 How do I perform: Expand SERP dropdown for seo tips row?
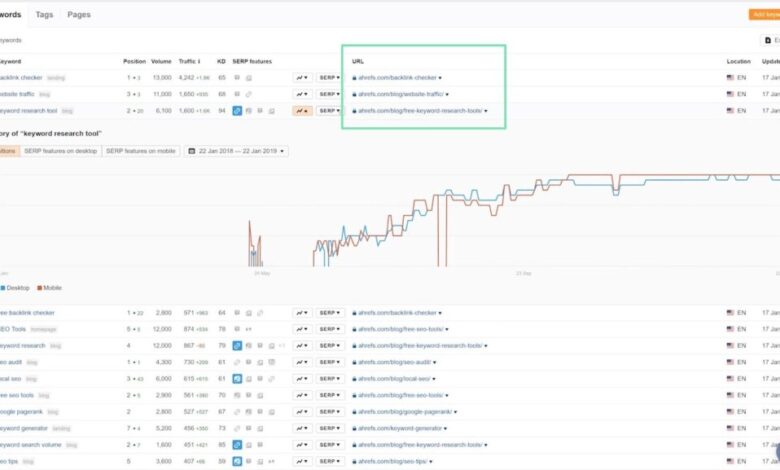329,462
